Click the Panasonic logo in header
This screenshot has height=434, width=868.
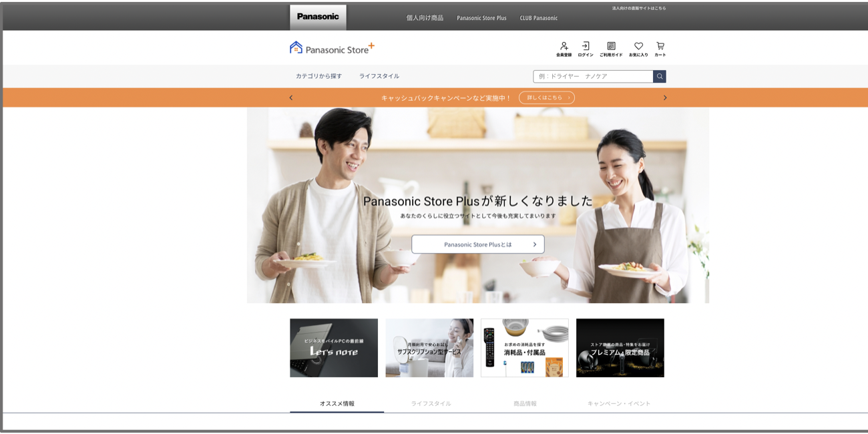pos(318,17)
